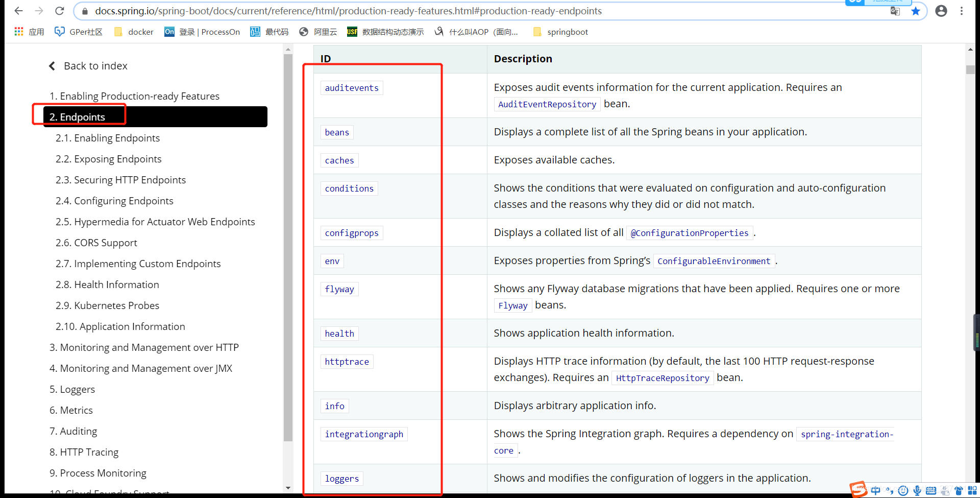The image size is (980, 498).
Task: Open 数据结构动态演示 bookmark
Action: point(385,32)
